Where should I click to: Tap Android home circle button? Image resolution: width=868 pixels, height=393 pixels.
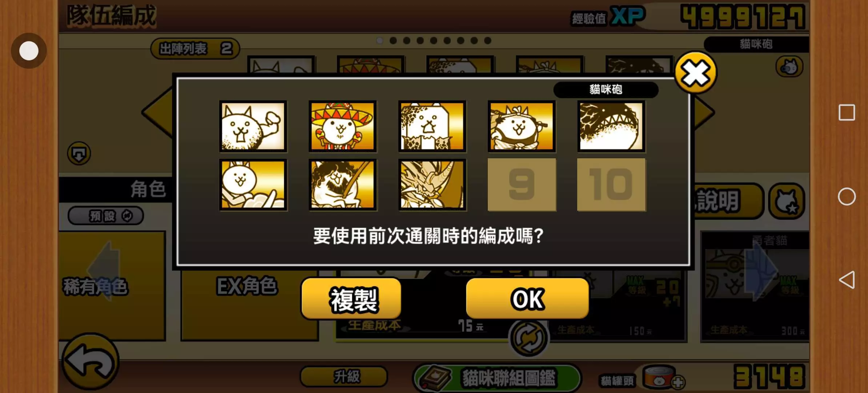coord(847,196)
